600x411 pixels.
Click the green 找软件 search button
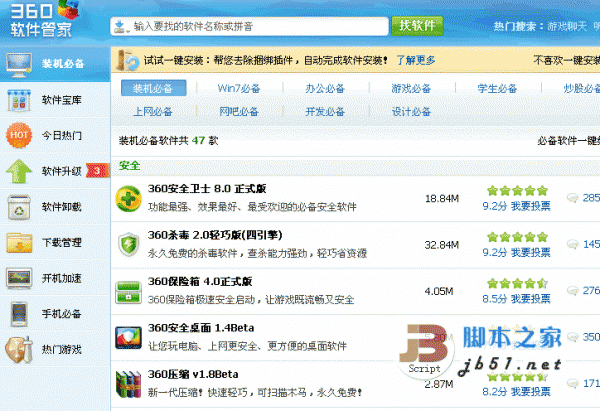click(417, 26)
